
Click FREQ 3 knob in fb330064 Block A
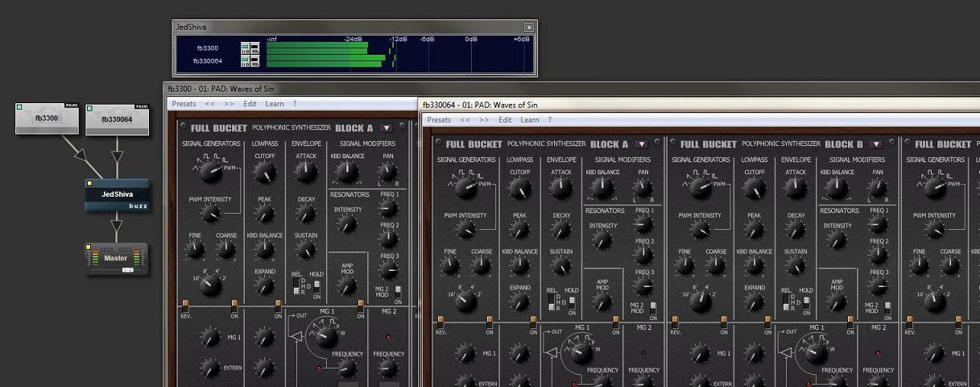tap(643, 286)
